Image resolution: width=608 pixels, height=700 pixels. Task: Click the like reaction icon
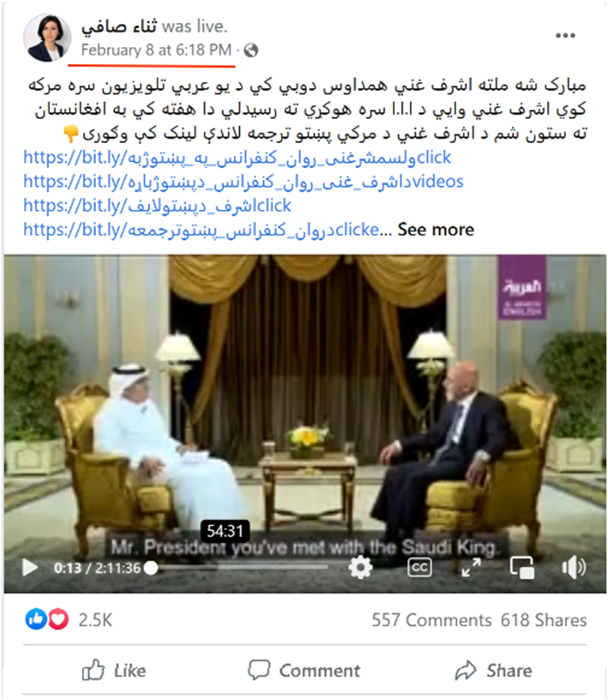(36, 619)
